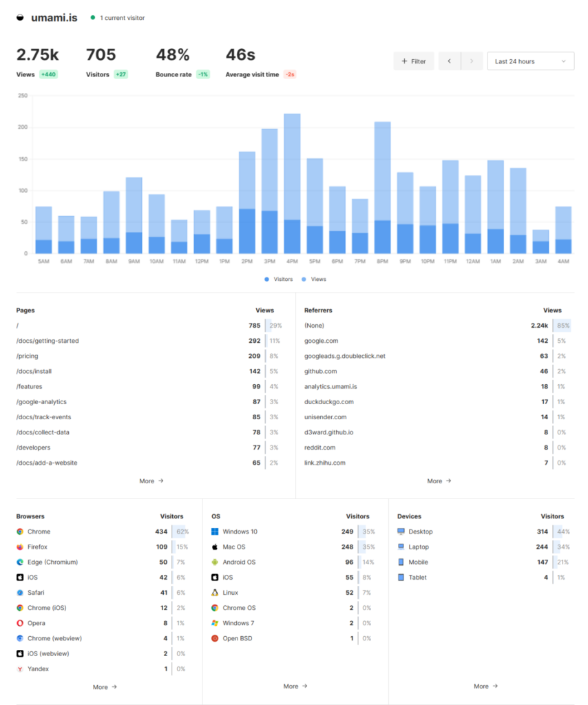Click the Android OS icon

click(215, 562)
